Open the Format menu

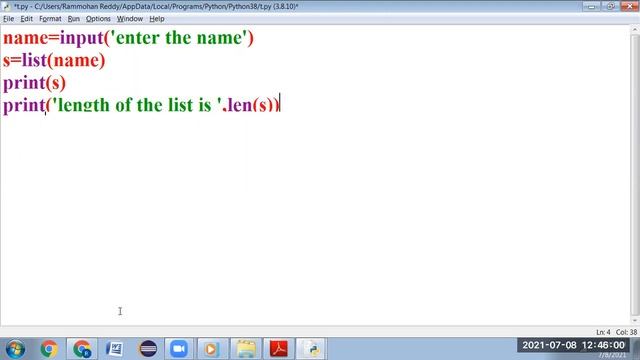(x=50, y=19)
